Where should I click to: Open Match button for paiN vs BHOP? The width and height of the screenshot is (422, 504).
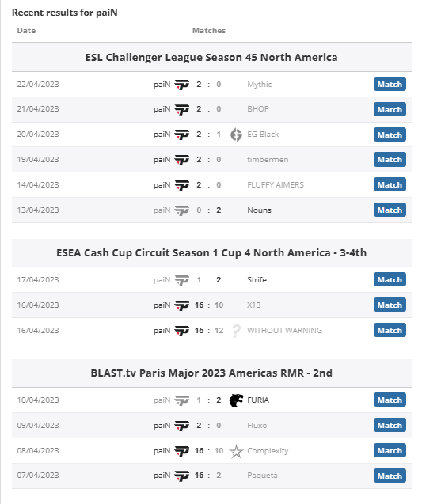[390, 109]
